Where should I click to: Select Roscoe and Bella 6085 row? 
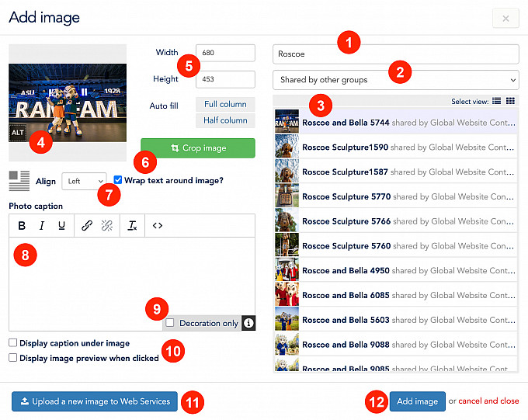pos(396,295)
